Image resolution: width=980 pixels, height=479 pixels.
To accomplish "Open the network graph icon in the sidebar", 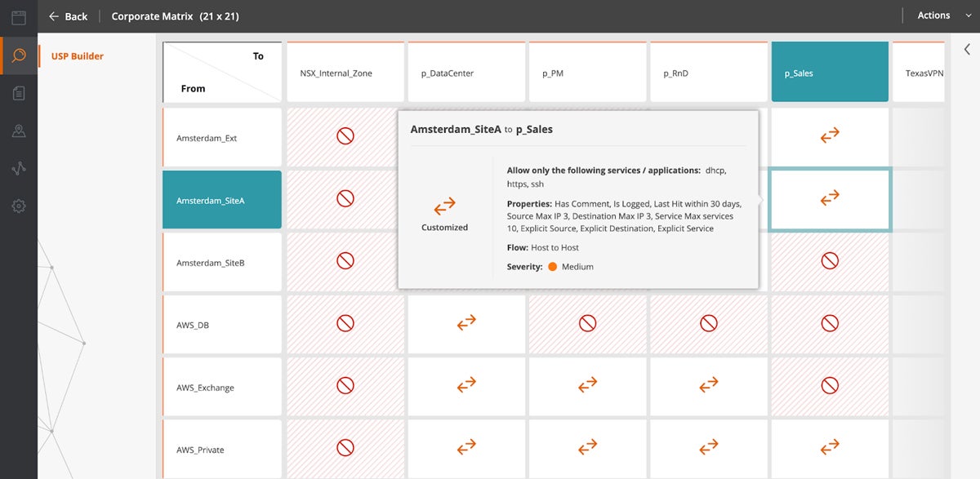I will click(18, 168).
